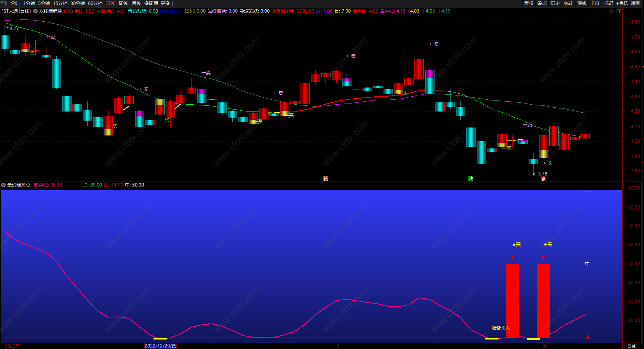This screenshot has height=349, width=644.
Task: Open the 统计 statistics button
Action: click(x=569, y=3)
